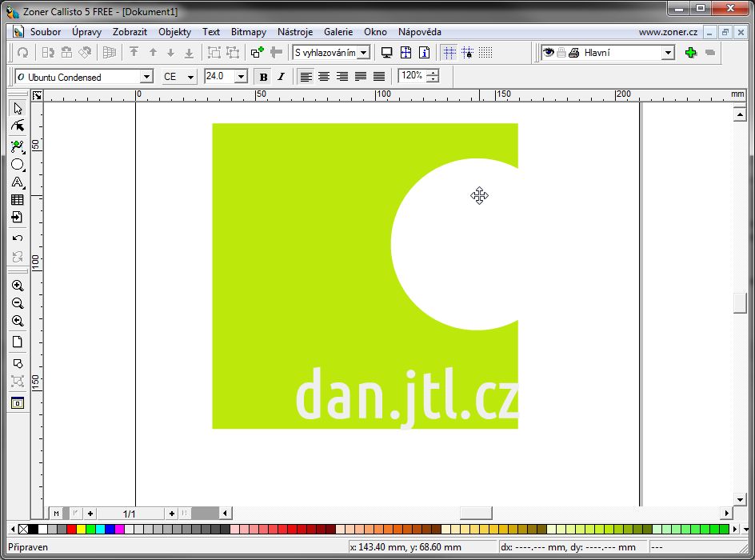Bring object to front with the top-bar arrow
The width and height of the screenshot is (755, 560).
click(134, 53)
